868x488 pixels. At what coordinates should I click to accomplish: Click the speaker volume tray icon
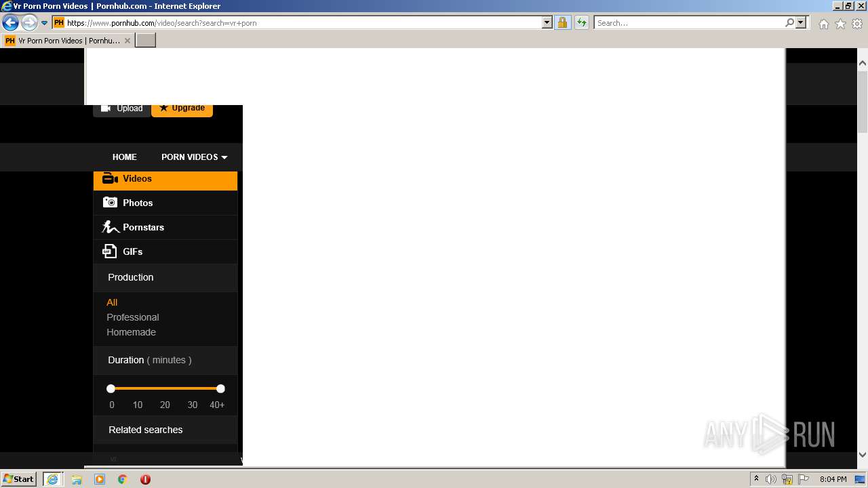point(771,479)
